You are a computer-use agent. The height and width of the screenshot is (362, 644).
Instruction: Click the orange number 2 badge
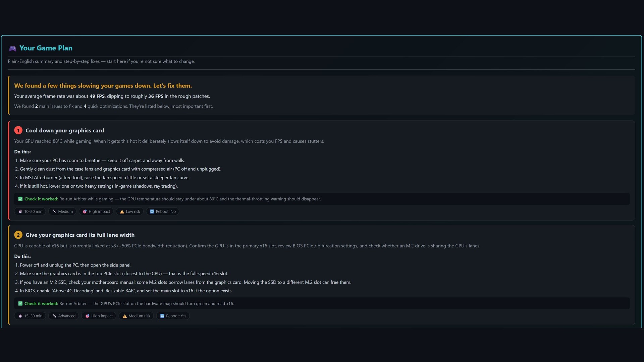[18, 235]
